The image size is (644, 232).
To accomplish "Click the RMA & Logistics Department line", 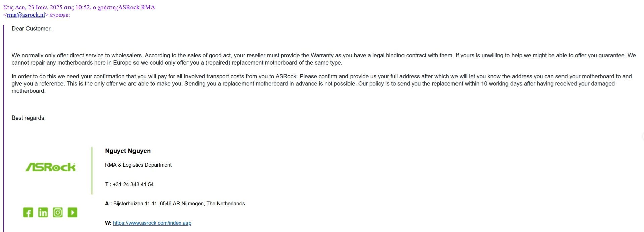I will 138,165.
